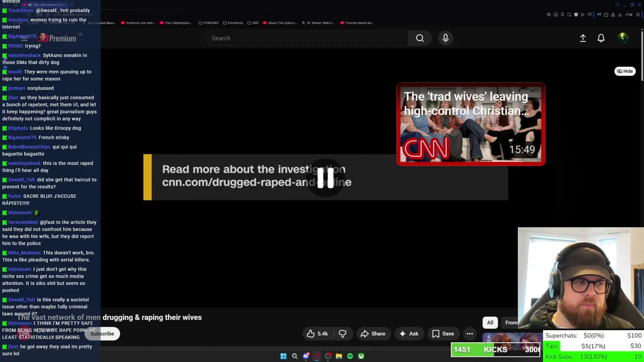Save the video to a playlist

pos(443,334)
